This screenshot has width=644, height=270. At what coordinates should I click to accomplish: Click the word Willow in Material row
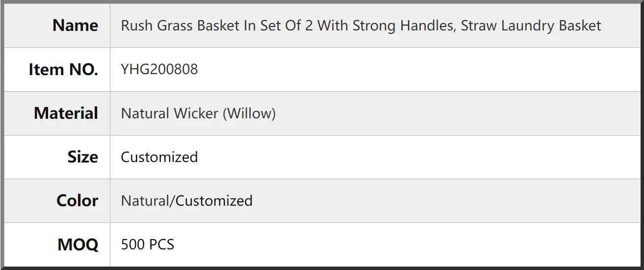[x=249, y=113]
